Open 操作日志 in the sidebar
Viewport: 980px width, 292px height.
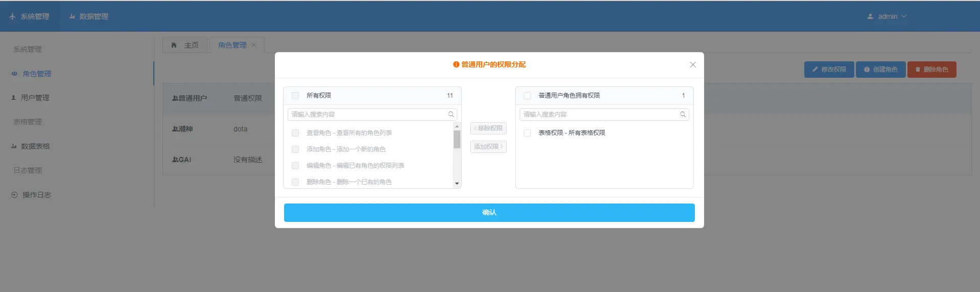coord(77,195)
